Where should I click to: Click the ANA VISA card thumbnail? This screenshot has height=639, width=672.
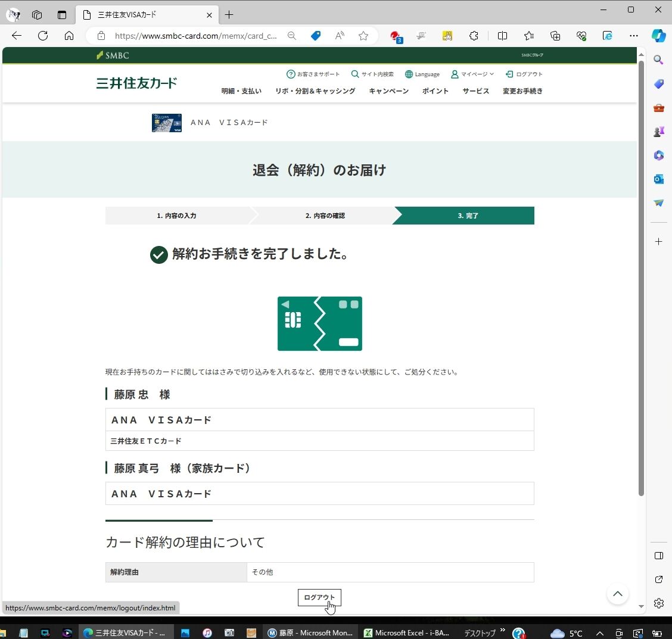167,123
